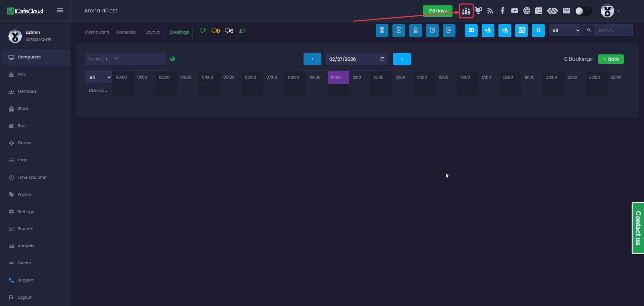Click the alarm clock toolbar button
The height and width of the screenshot is (306, 644).
point(432,31)
